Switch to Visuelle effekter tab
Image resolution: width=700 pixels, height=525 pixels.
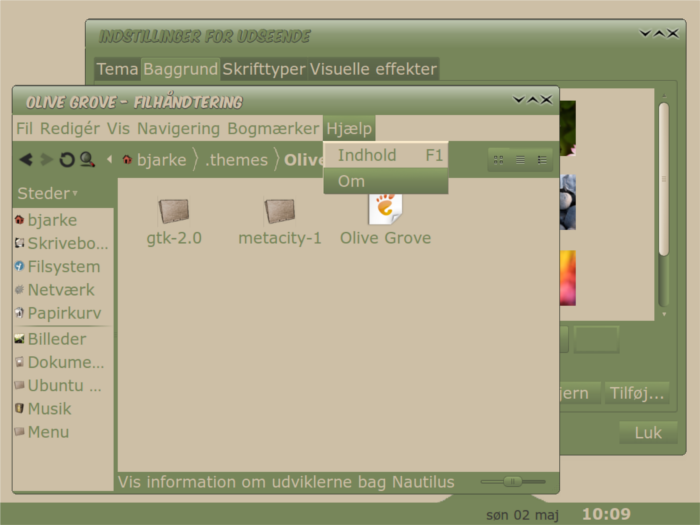(x=373, y=69)
